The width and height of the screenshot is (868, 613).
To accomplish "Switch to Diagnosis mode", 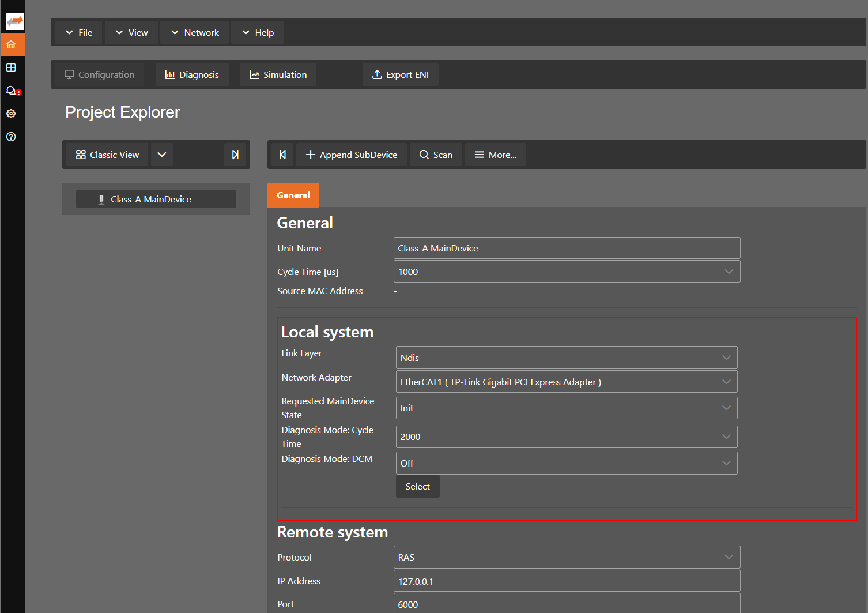I will point(192,74).
